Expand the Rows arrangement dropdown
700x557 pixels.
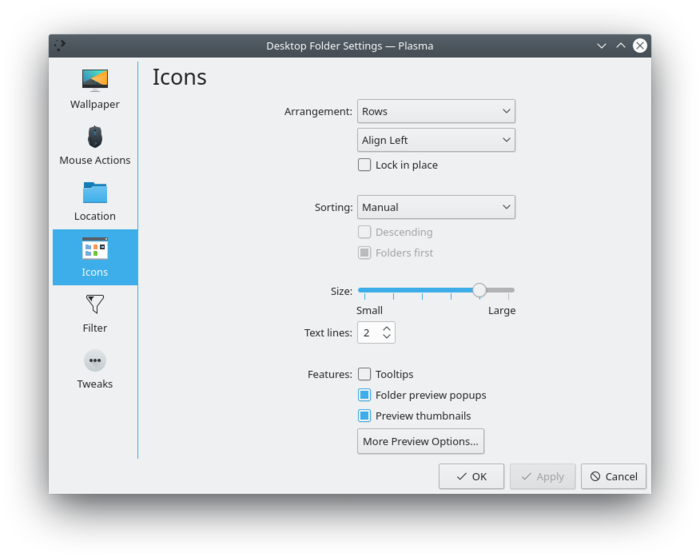click(436, 111)
